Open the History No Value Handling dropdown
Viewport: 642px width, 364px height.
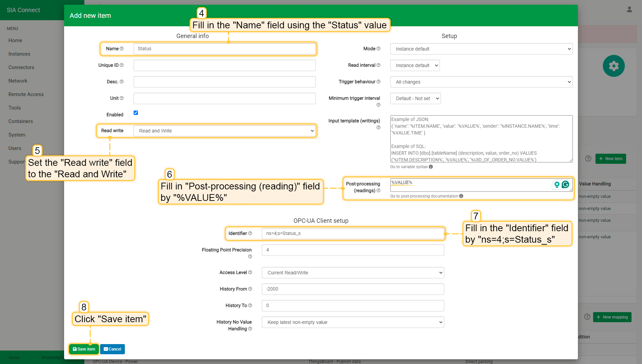tap(353, 322)
